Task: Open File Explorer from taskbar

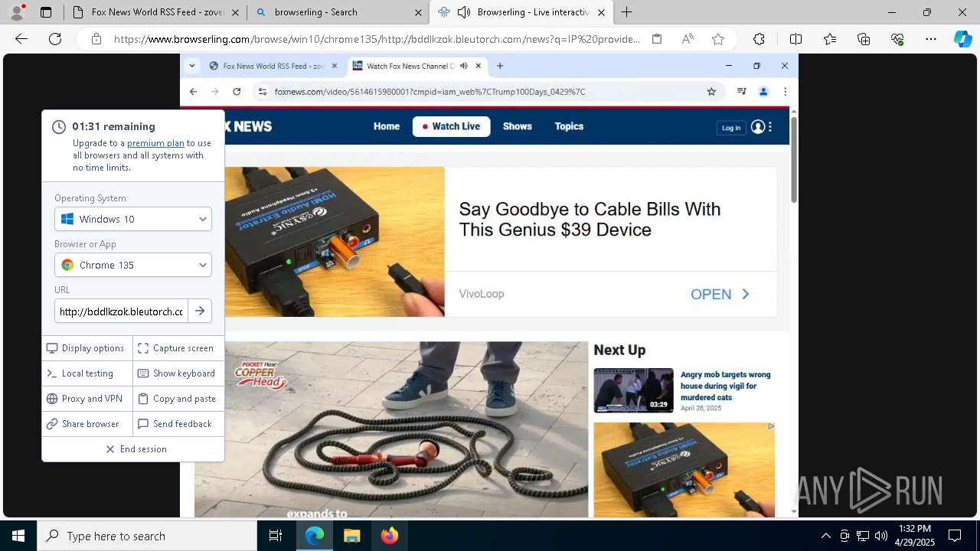Action: click(352, 536)
